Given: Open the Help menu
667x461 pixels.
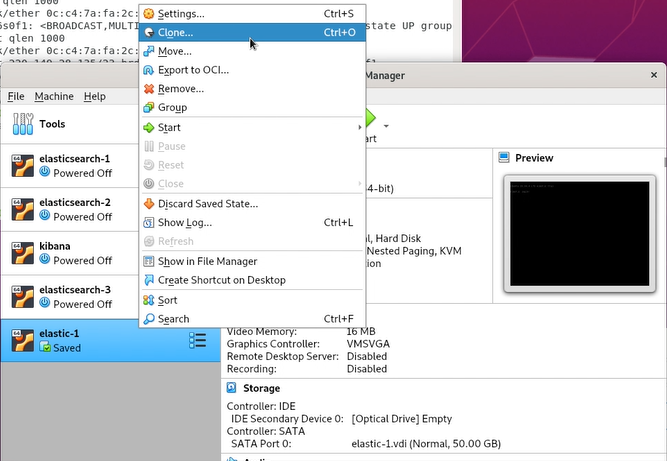Looking at the screenshot, I should coord(94,97).
